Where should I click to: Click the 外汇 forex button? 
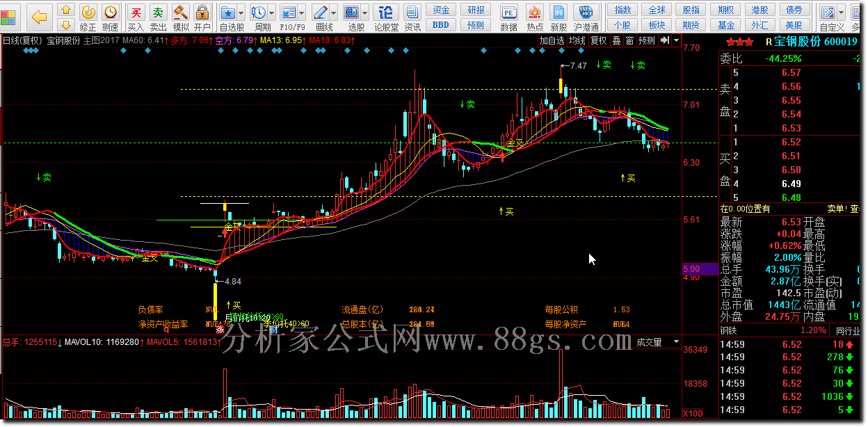click(760, 25)
